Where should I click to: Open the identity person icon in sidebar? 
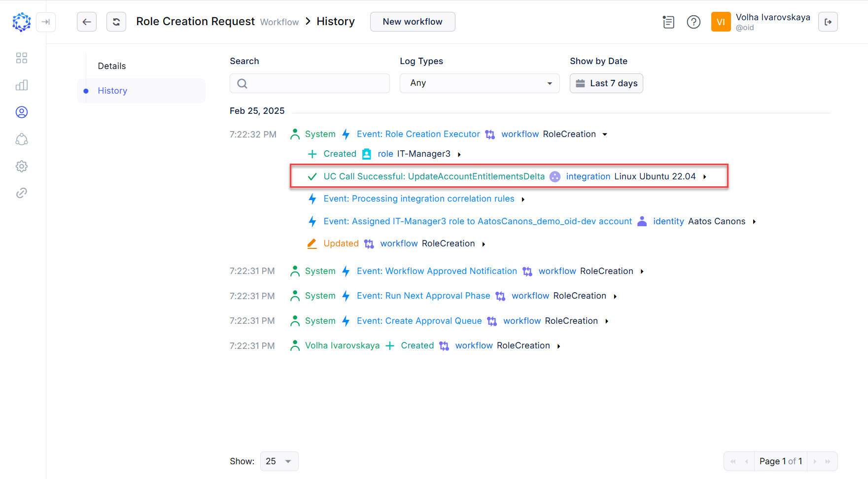(22, 112)
